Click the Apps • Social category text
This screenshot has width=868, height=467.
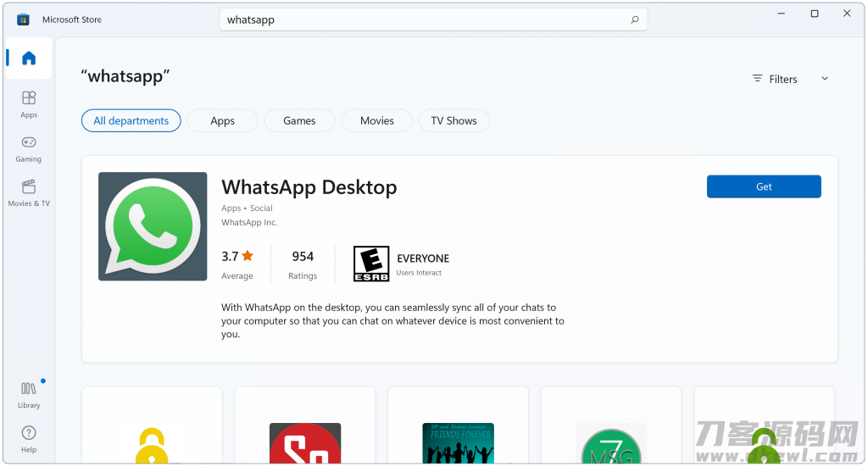247,208
